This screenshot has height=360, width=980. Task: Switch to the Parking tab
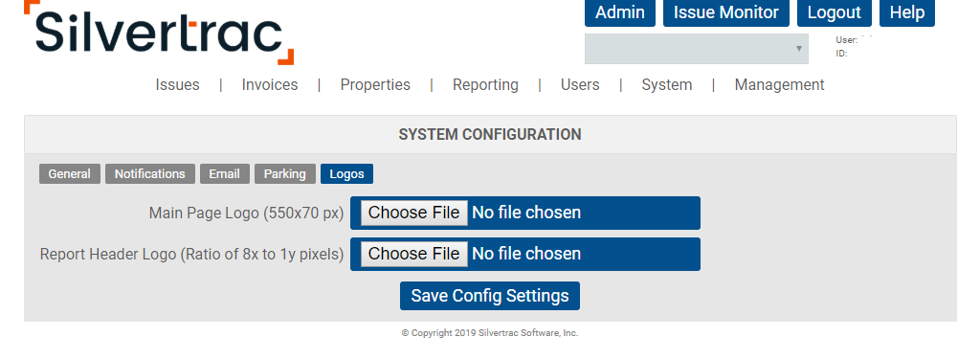(x=284, y=173)
